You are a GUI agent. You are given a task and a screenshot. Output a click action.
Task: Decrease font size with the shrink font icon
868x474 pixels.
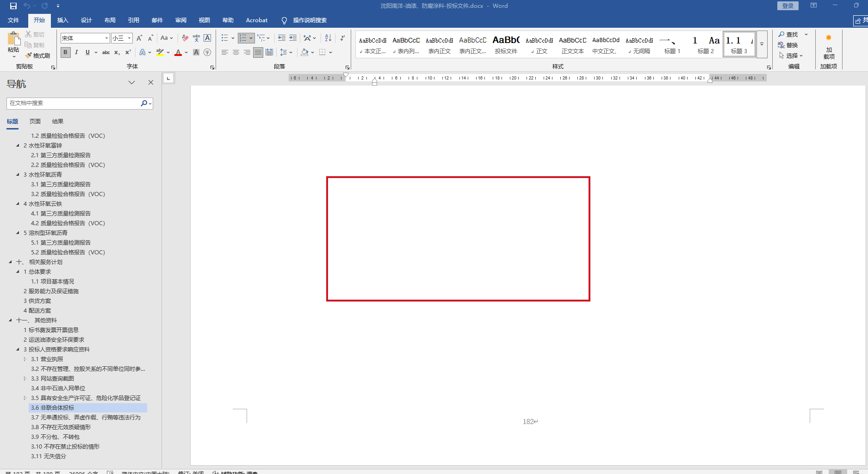pyautogui.click(x=150, y=38)
